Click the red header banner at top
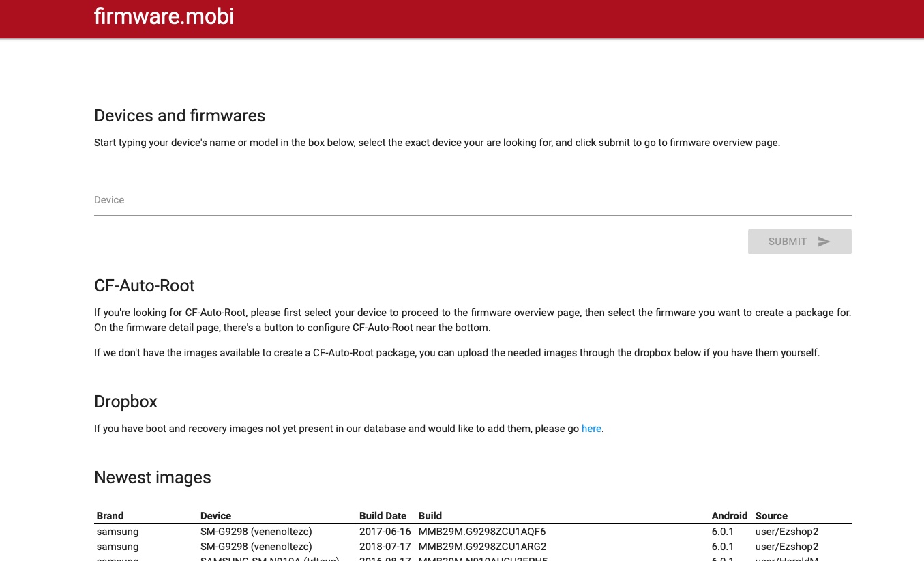924x561 pixels. tap(462, 18)
